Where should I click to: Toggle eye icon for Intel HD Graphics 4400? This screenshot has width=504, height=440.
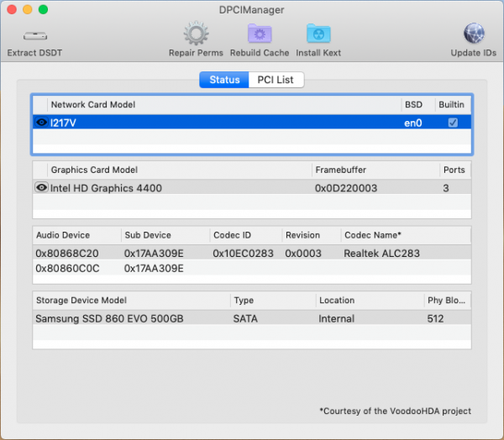(41, 188)
